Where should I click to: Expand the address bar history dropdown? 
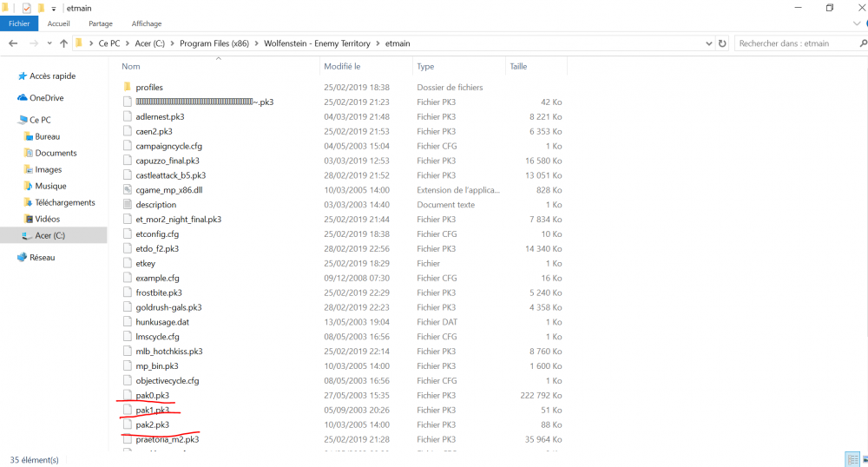(708, 43)
